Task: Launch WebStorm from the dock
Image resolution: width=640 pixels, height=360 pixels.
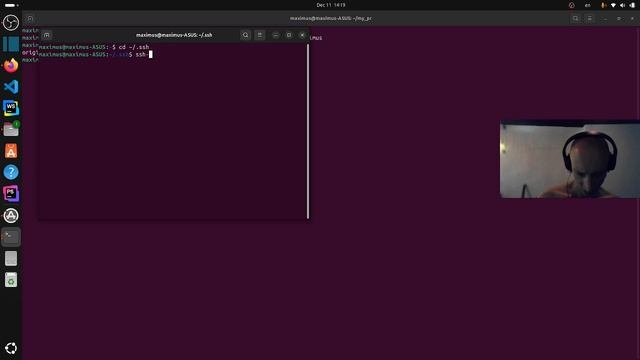Action: pyautogui.click(x=11, y=108)
